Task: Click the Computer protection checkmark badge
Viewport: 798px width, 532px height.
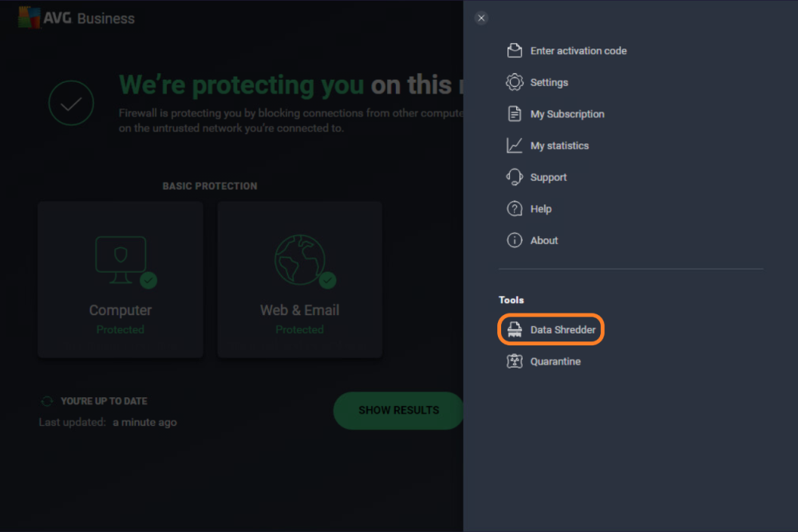Action: pos(148,281)
